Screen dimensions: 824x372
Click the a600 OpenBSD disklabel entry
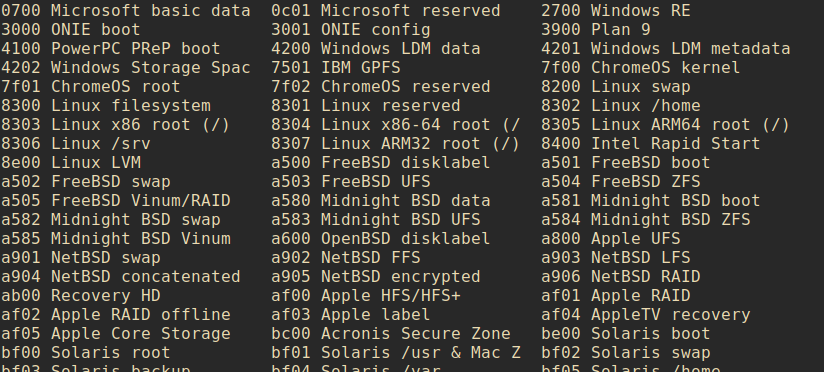(380, 239)
